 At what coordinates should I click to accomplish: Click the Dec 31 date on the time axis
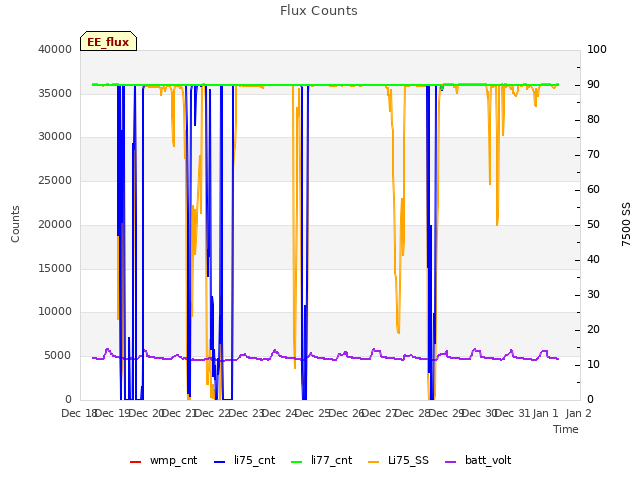[514, 413]
